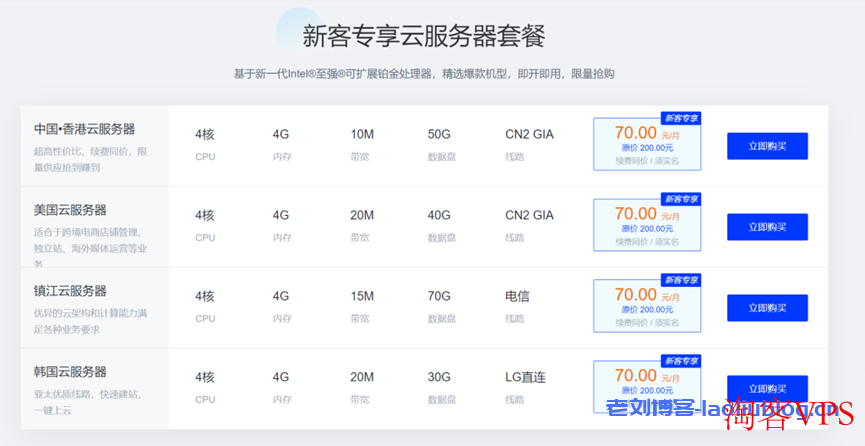The width and height of the screenshot is (865, 446).
Task: Tap 新客专享 badge in 韩国 row
Action: [x=681, y=361]
